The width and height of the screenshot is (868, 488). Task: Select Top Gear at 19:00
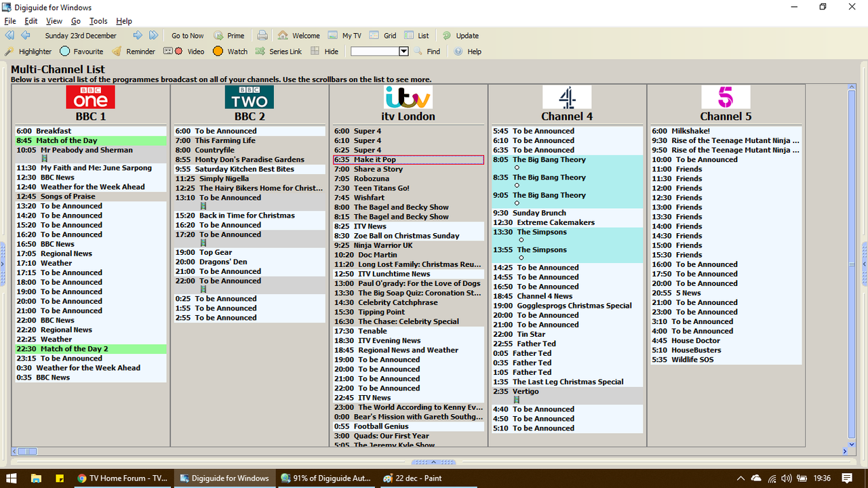[250, 252]
